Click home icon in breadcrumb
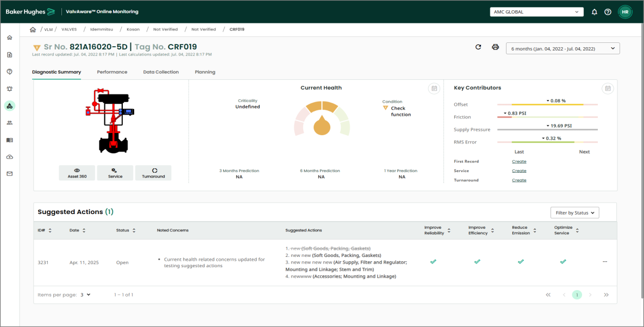Viewport: 644px width, 327px height. (x=33, y=29)
